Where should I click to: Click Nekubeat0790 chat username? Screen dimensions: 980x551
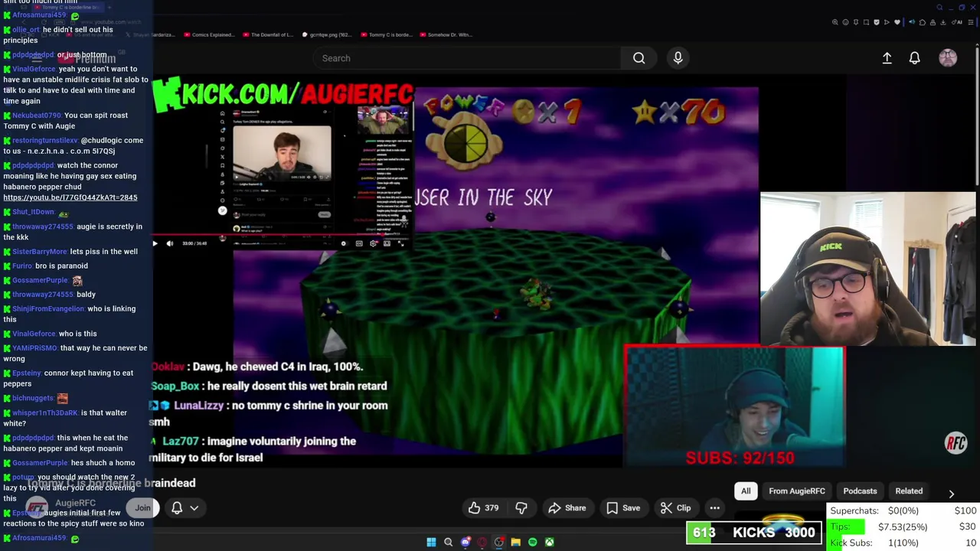[37, 115]
